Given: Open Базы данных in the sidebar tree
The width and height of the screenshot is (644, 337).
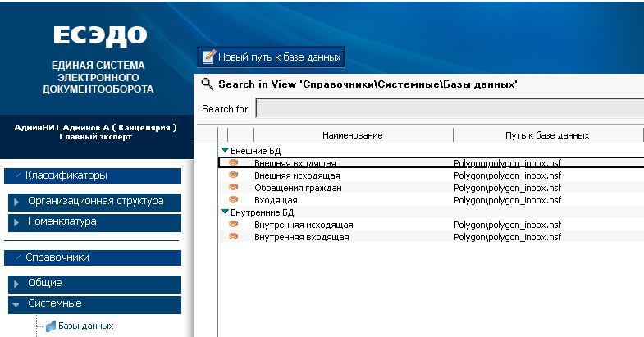Looking at the screenshot, I should (x=86, y=326).
